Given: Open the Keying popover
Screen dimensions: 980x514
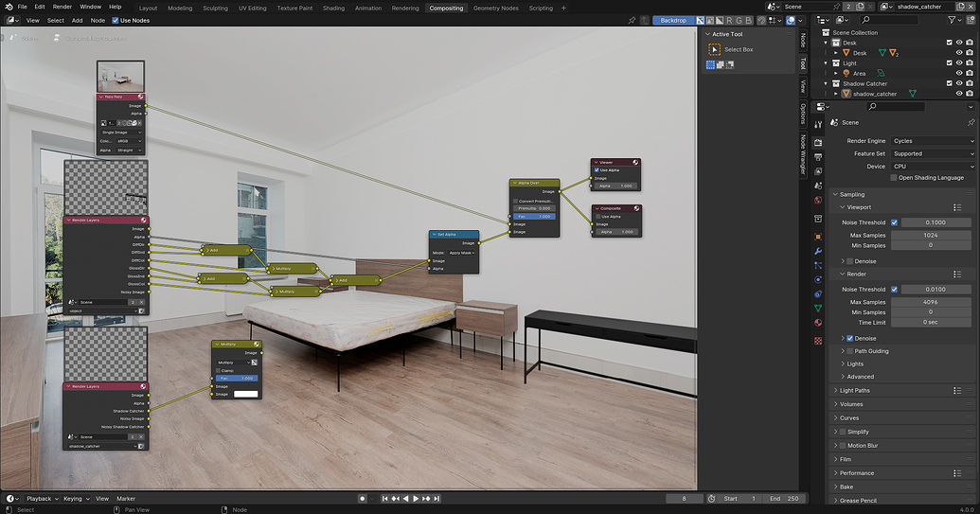Looking at the screenshot, I should tap(76, 499).
